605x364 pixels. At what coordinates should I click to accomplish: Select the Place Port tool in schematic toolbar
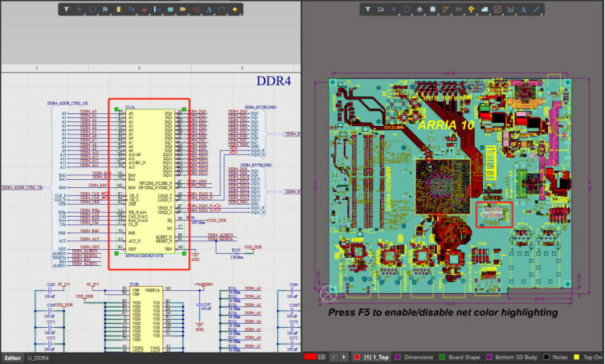[x=182, y=10]
